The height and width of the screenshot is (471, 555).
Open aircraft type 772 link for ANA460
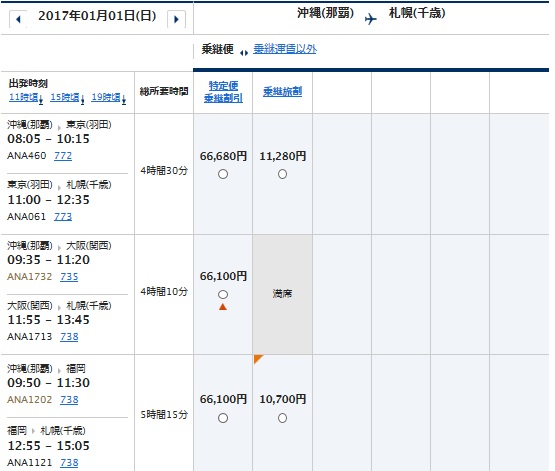point(63,156)
